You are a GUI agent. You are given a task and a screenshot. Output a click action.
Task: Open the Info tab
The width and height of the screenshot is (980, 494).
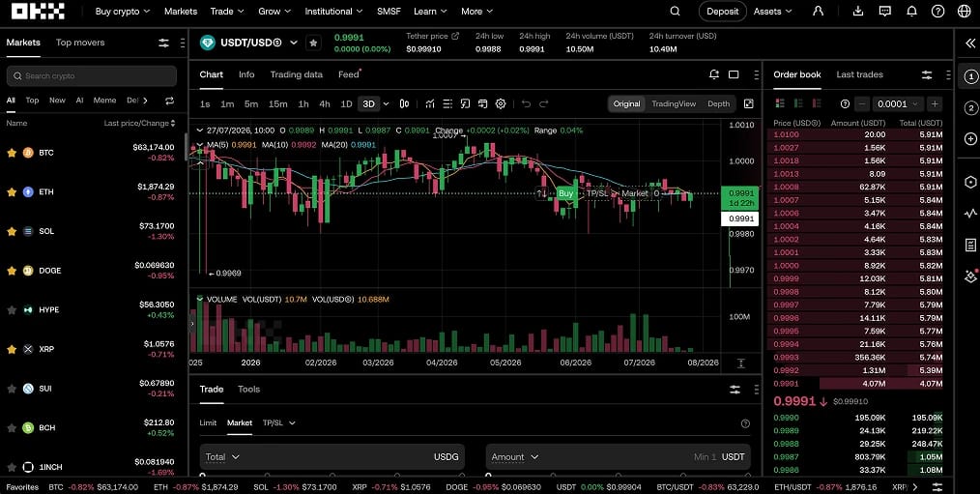[x=246, y=74]
